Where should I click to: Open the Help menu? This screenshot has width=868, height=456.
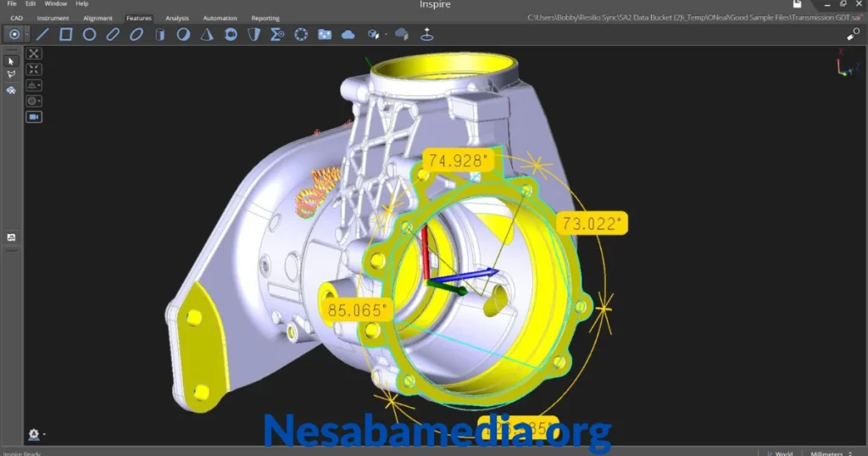point(82,3)
